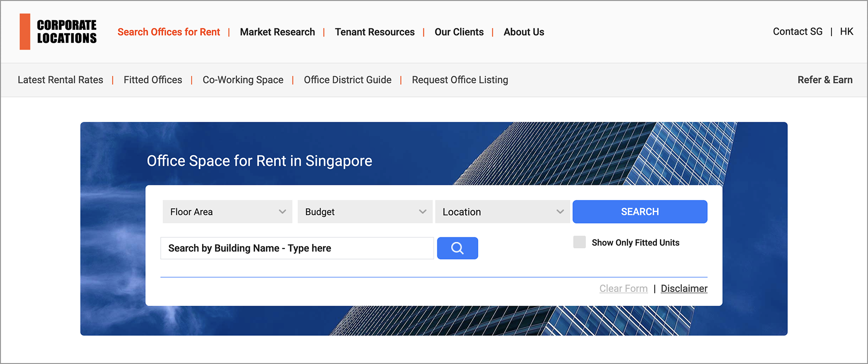Open the Location dropdown
868x364 pixels.
coord(502,212)
